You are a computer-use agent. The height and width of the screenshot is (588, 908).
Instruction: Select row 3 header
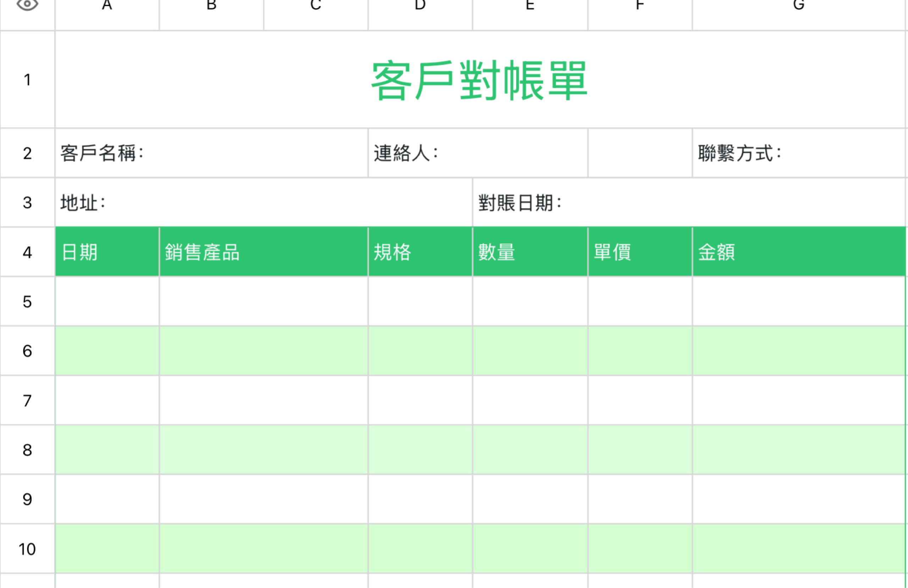tap(27, 202)
